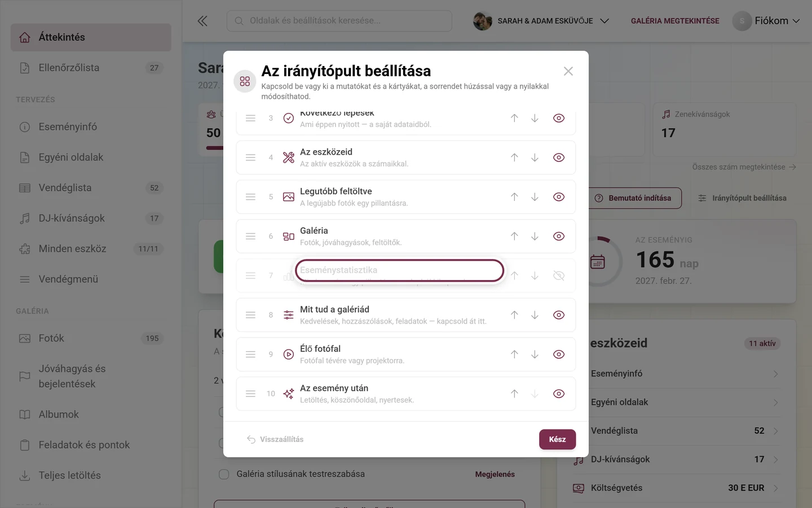
Task: Collapse the sidebar with double-arrow icon
Action: (202, 21)
